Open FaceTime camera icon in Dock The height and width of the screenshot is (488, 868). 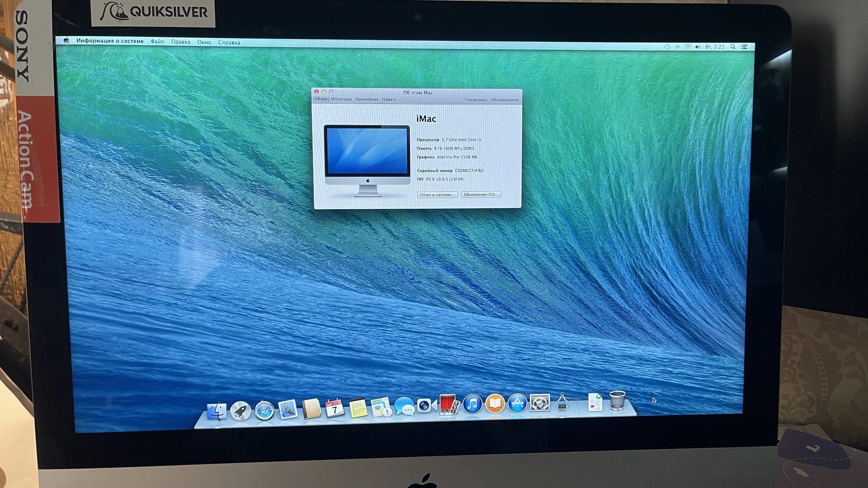[426, 405]
